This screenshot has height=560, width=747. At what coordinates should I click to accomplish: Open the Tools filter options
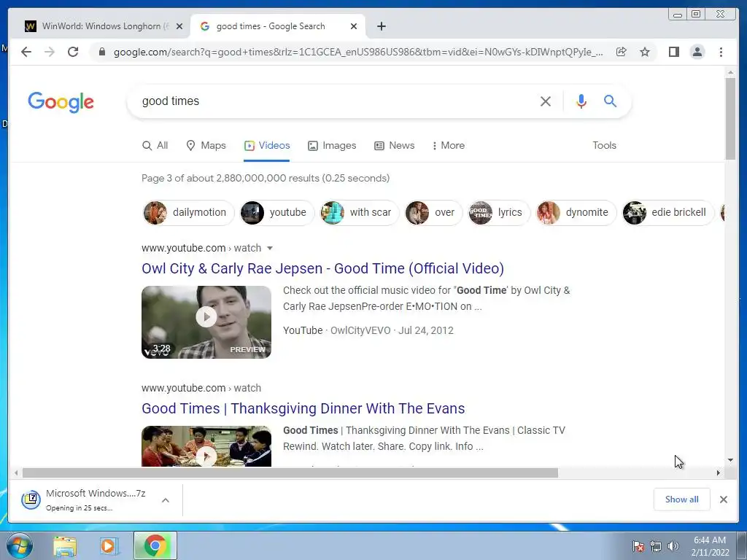point(604,145)
